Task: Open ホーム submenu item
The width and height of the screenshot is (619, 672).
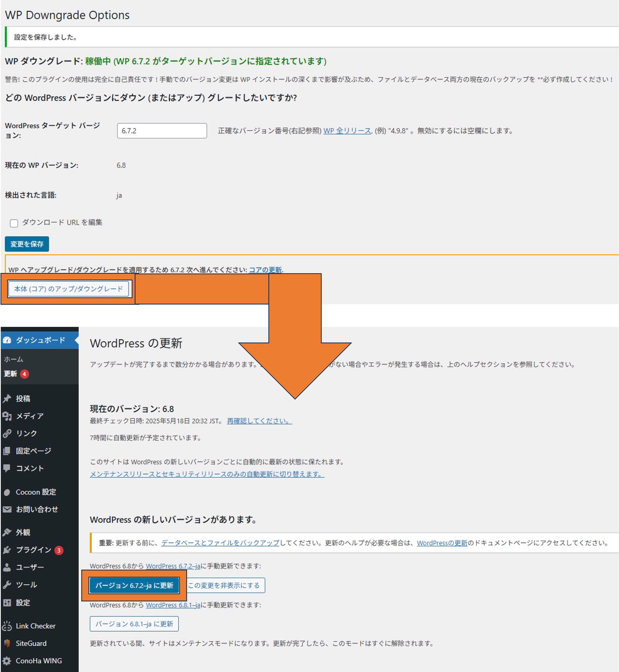Action: [x=14, y=359]
